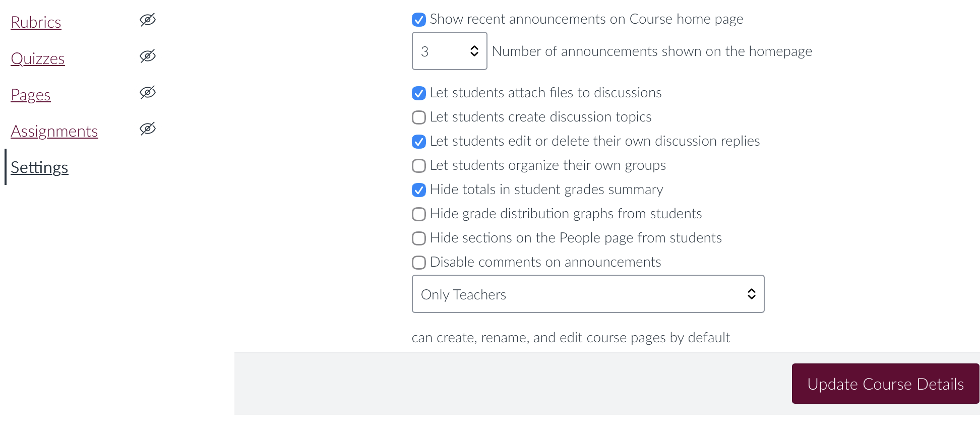The height and width of the screenshot is (435, 980).
Task: Enable Let students organize their own groups
Action: tap(418, 165)
